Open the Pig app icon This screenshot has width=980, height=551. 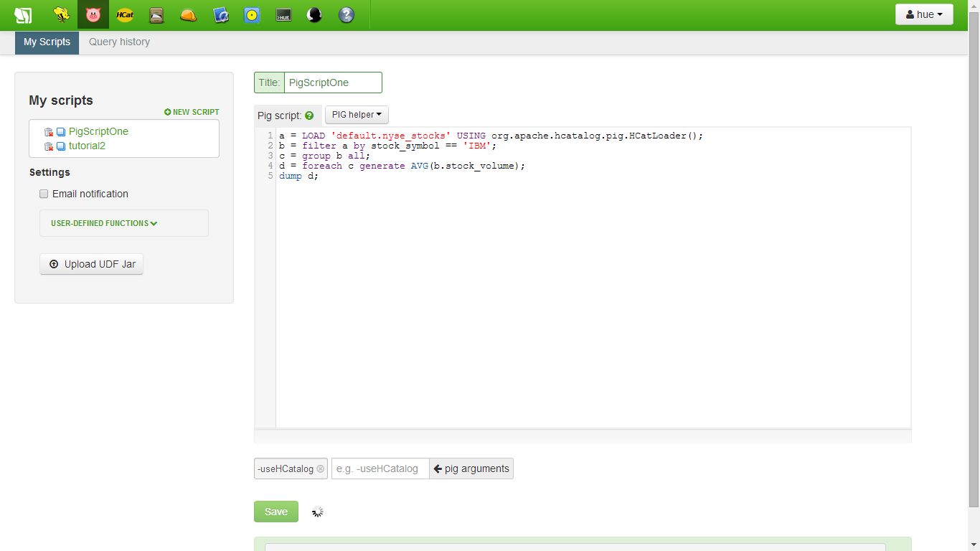(93, 14)
